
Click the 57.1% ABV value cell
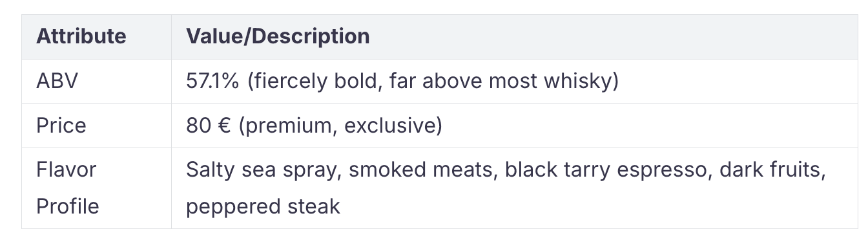click(x=402, y=81)
